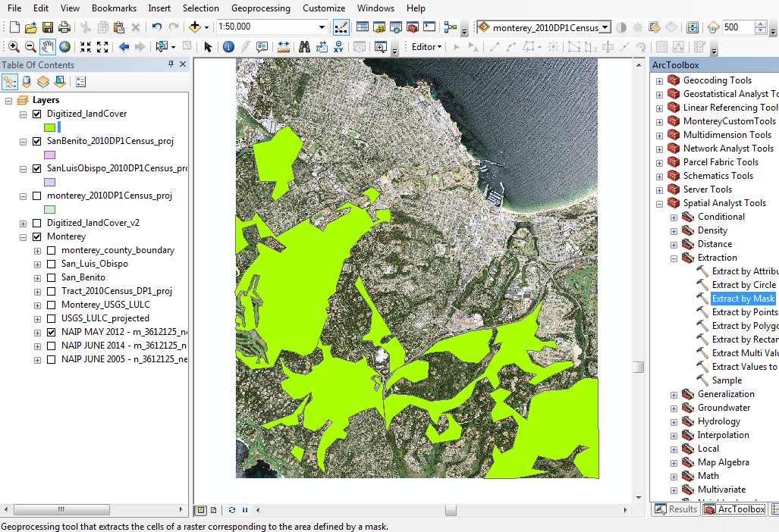Uncheck the Digitized_landCover layer
This screenshot has width=779, height=532.
[x=37, y=114]
